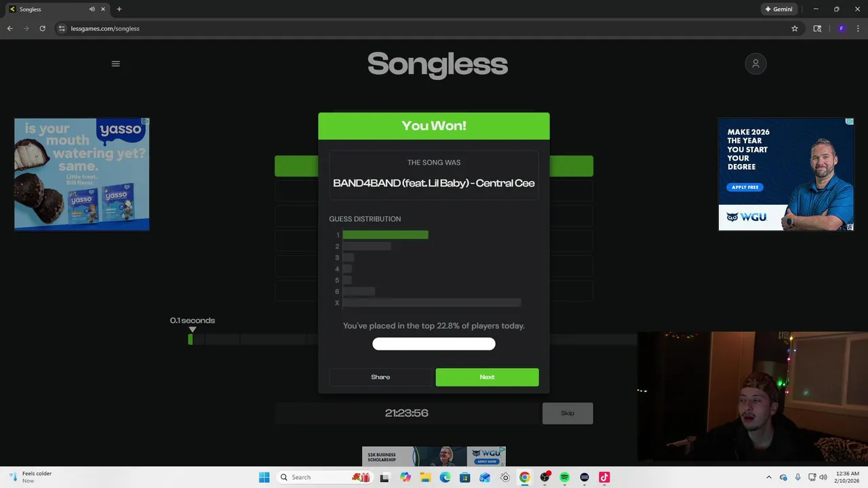Open the Windows Start menu

pyautogui.click(x=264, y=477)
